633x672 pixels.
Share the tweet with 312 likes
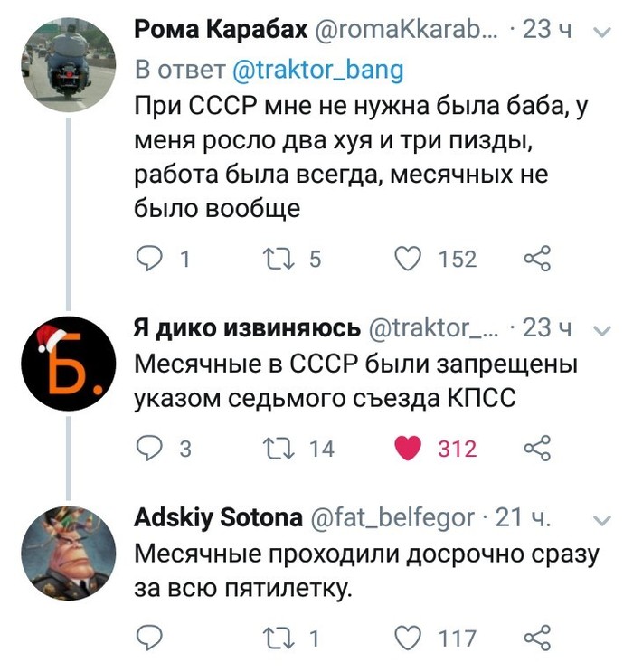(536, 448)
